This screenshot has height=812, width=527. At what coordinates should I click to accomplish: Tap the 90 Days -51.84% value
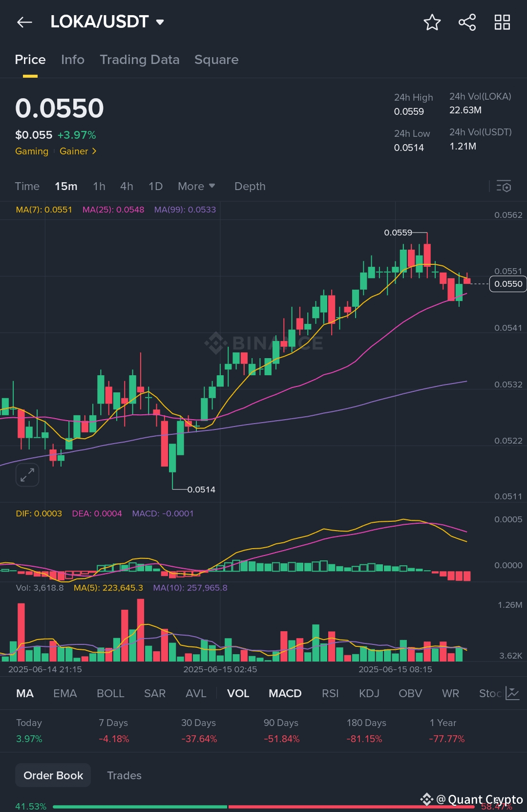pyautogui.click(x=282, y=739)
